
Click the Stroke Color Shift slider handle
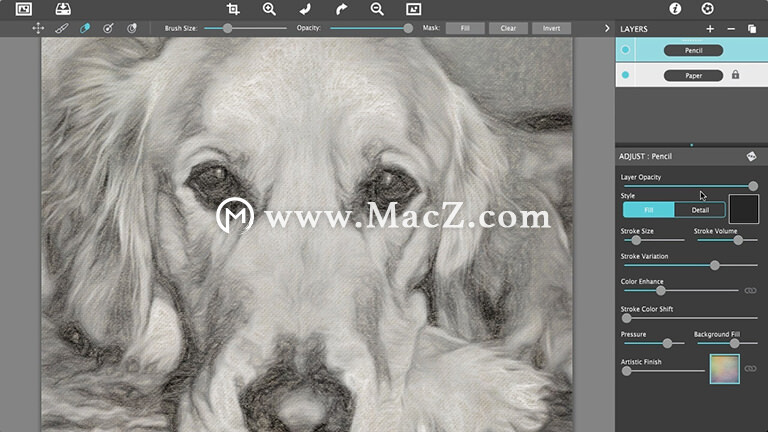coord(626,318)
